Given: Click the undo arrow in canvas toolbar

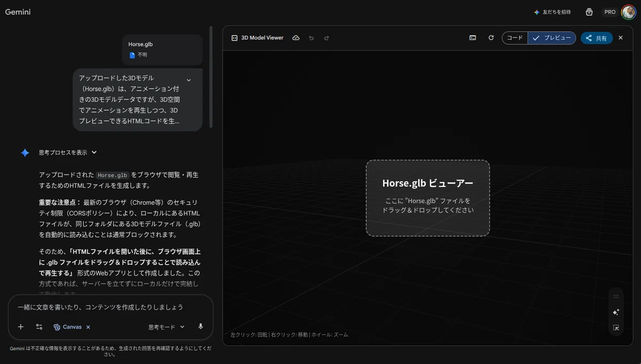Looking at the screenshot, I should pyautogui.click(x=311, y=38).
